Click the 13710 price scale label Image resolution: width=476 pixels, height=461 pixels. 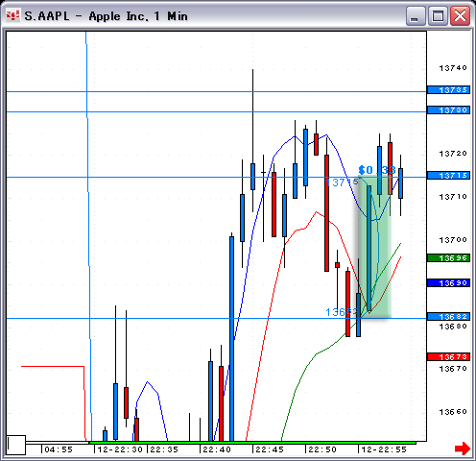point(453,197)
